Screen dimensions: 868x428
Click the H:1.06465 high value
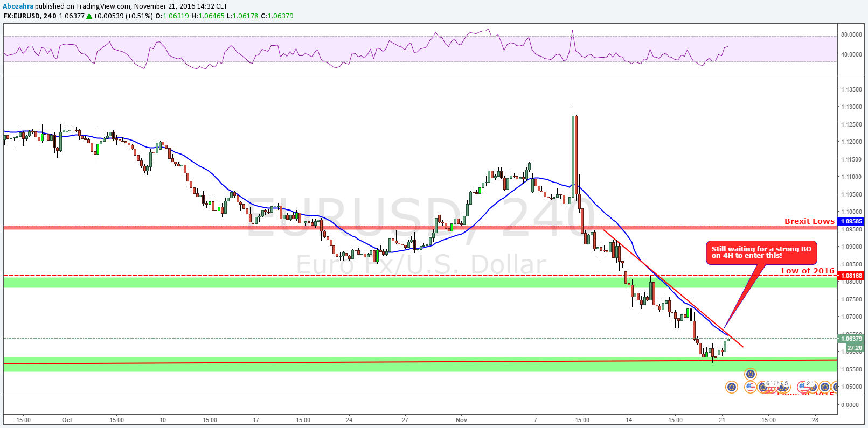point(207,16)
